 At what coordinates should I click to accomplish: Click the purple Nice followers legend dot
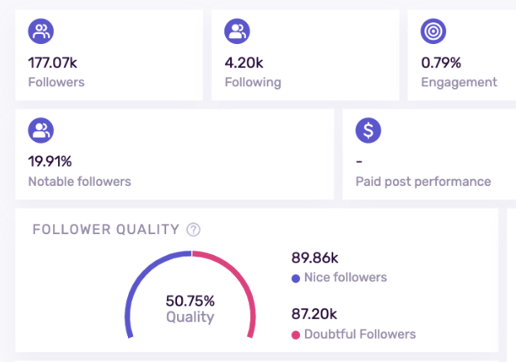(296, 278)
